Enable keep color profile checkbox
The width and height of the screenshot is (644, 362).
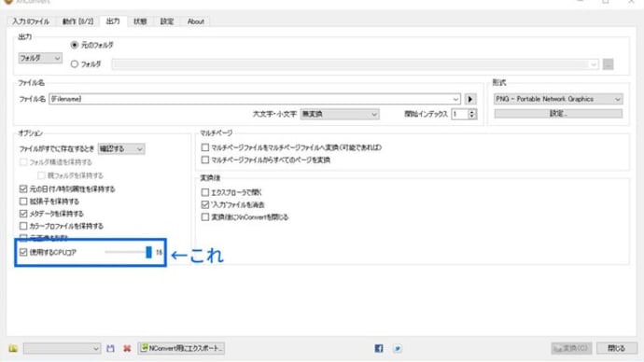click(23, 226)
